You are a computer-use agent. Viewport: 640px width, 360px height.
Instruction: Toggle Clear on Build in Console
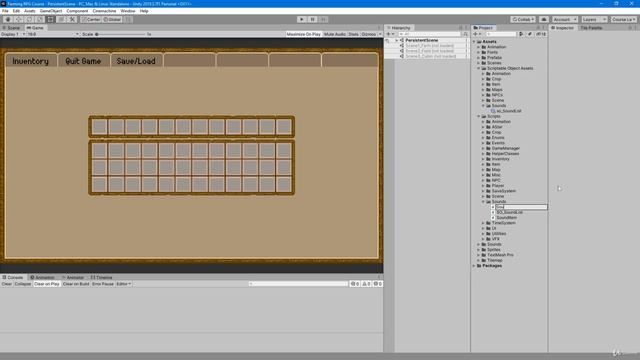coord(76,284)
